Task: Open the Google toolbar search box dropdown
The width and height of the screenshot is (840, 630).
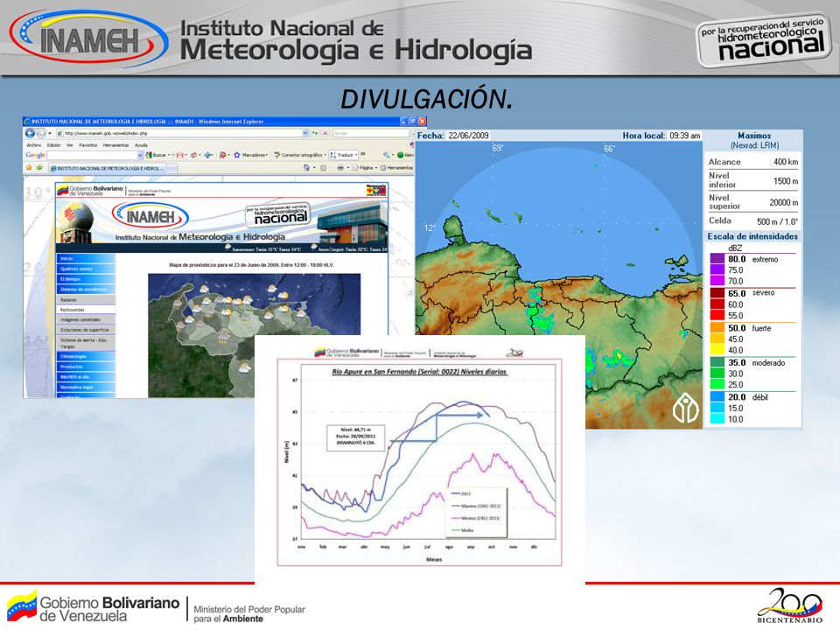Action: coord(140,155)
